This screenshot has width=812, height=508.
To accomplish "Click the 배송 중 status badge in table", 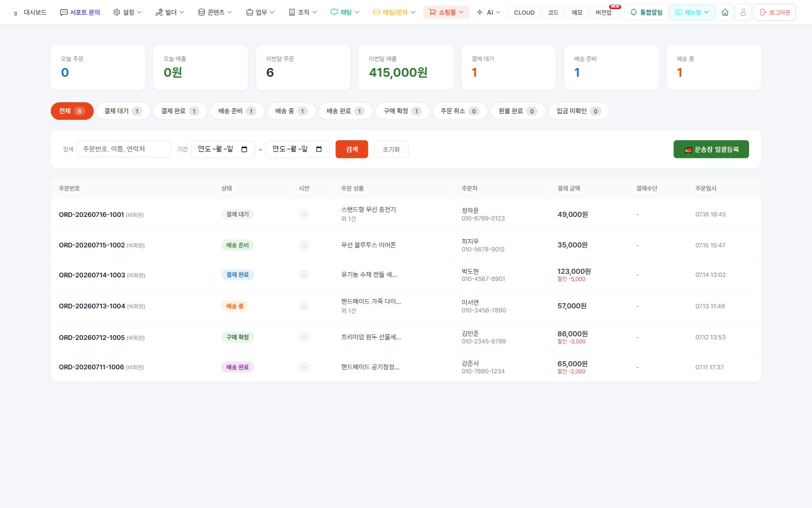I will point(235,306).
